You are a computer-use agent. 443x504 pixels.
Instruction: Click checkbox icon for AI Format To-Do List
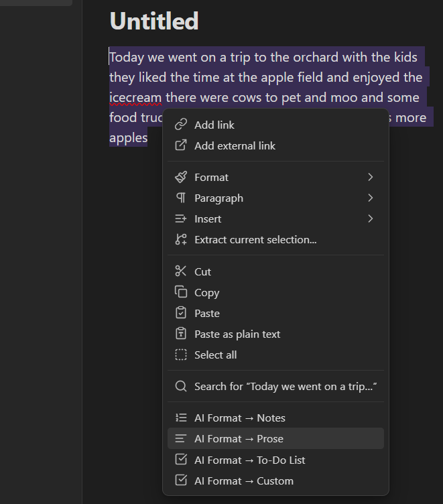(181, 460)
